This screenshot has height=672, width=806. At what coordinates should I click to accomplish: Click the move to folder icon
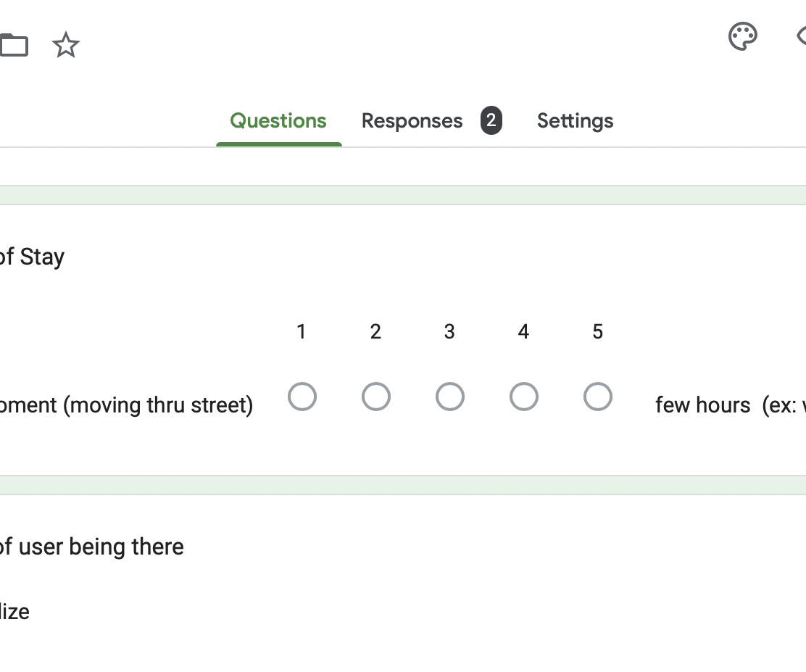click(x=13, y=46)
